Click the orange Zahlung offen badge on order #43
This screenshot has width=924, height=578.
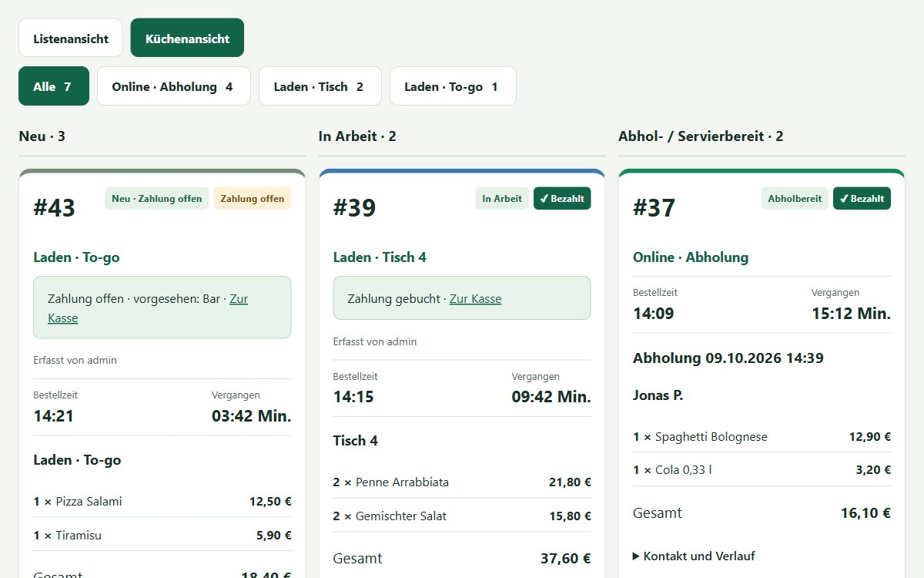point(253,198)
